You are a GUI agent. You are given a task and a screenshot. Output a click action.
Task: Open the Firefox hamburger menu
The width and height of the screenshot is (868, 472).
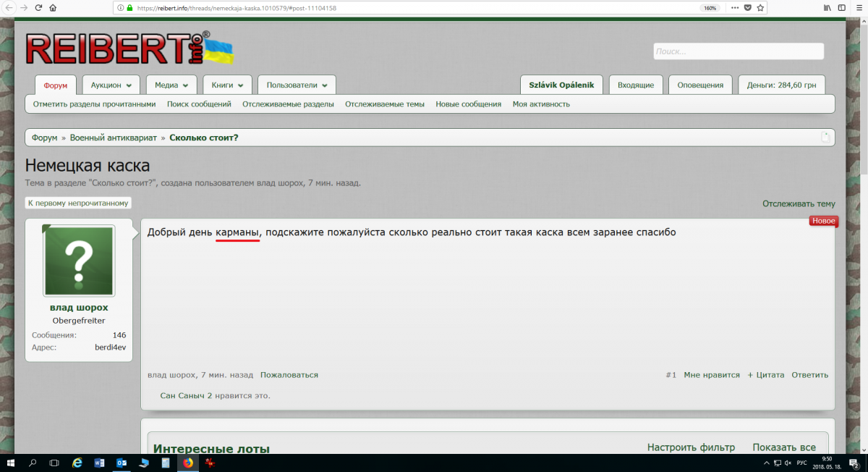pos(859,8)
